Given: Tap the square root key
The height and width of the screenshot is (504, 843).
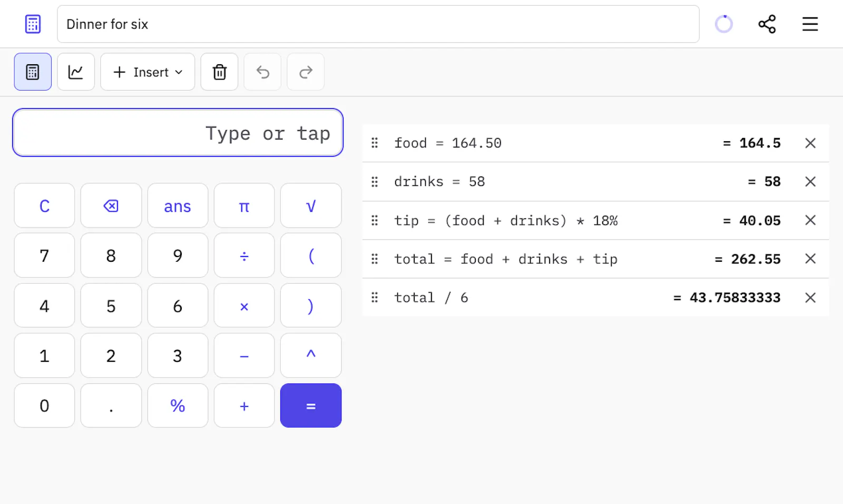Looking at the screenshot, I should coord(311,206).
